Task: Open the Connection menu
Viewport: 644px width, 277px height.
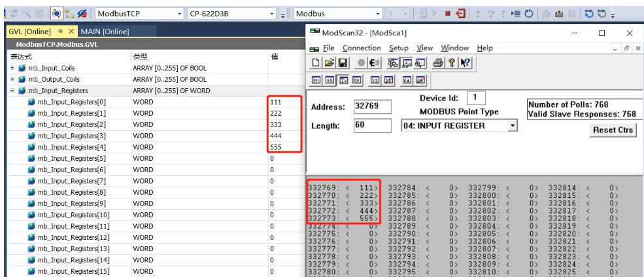Action: point(362,48)
